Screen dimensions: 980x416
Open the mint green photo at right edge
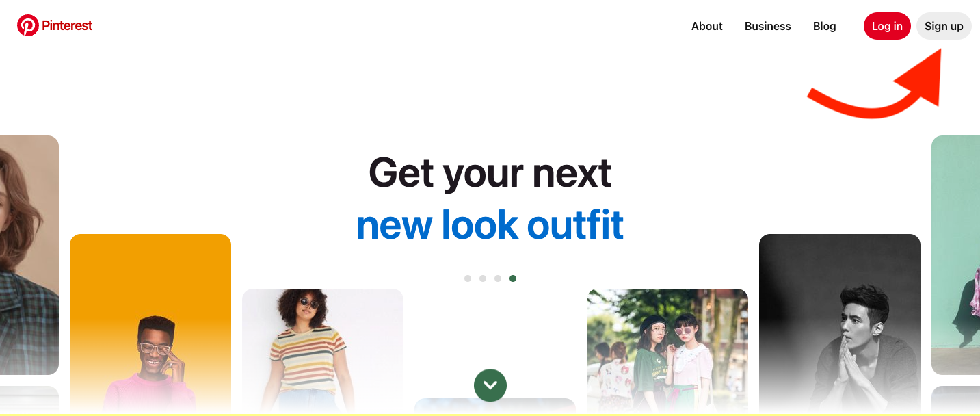pos(955,255)
